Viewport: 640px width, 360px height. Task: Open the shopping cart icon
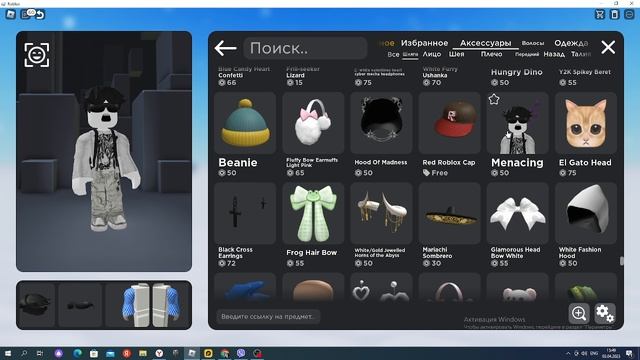600,14
